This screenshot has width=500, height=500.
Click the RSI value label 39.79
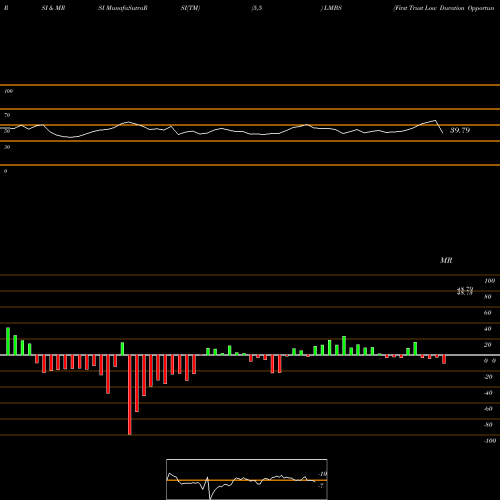(x=460, y=130)
